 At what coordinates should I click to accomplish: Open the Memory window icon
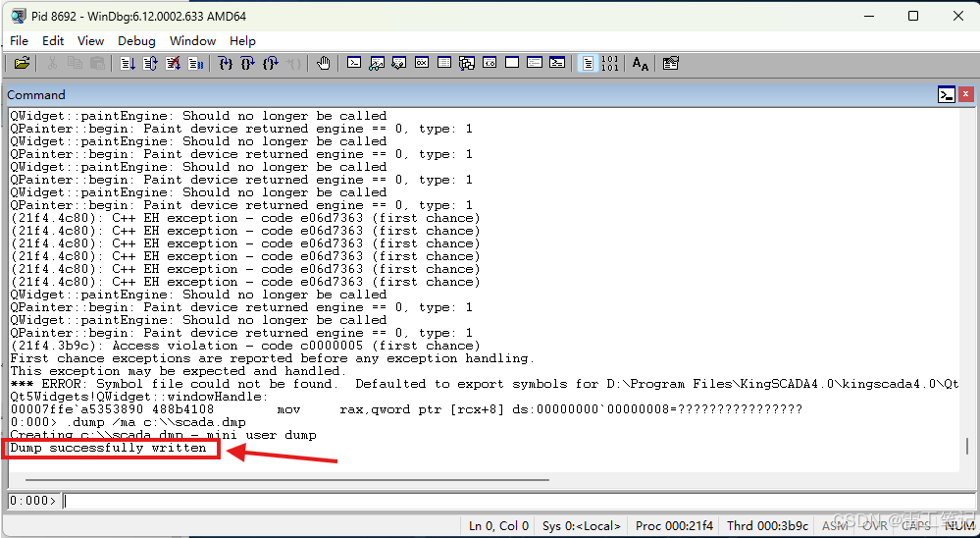(x=444, y=63)
